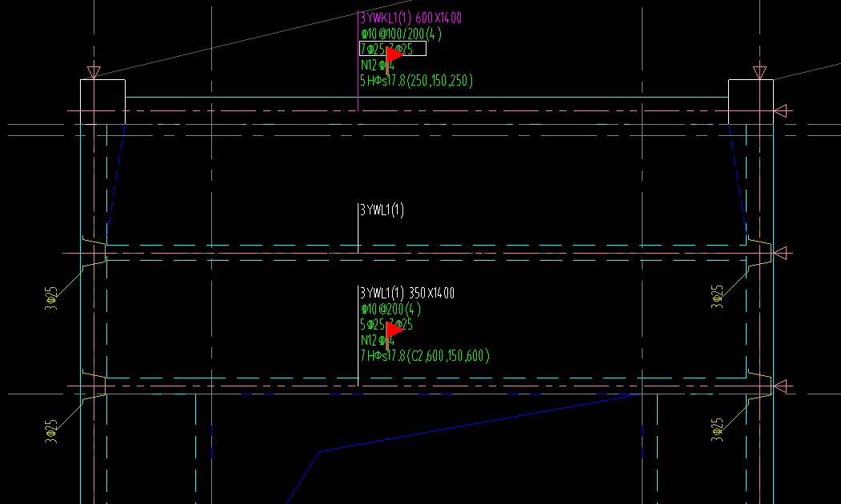The height and width of the screenshot is (504, 841).
Task: Select the upper-left yellow "3Φ25" annotation
Action: point(51,298)
